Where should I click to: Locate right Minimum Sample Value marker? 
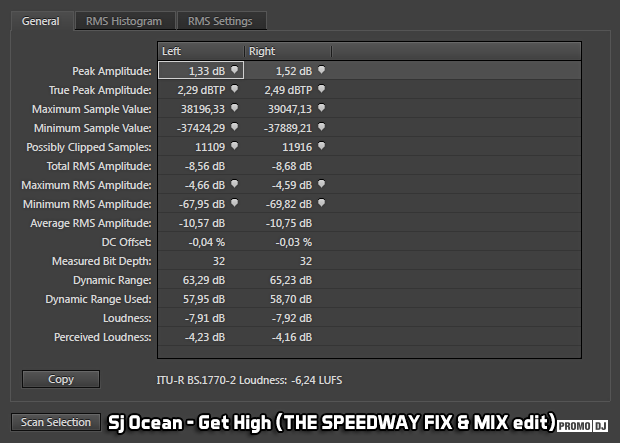click(x=321, y=127)
